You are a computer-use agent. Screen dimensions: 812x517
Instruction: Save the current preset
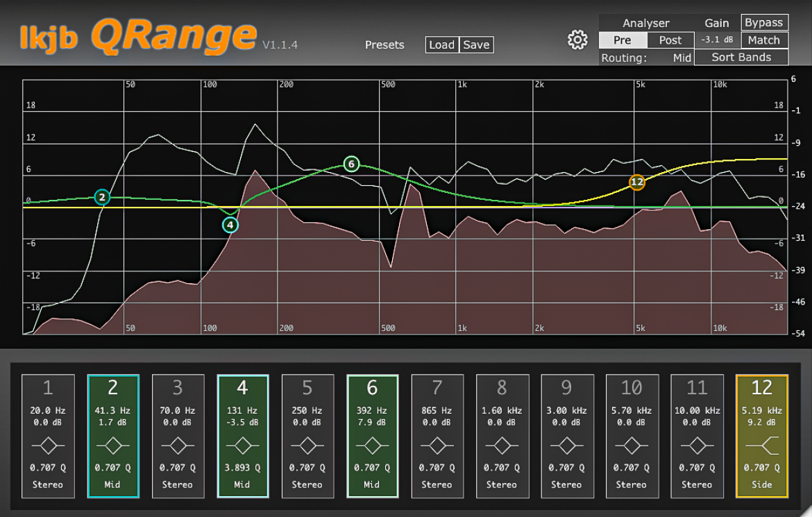(x=476, y=44)
